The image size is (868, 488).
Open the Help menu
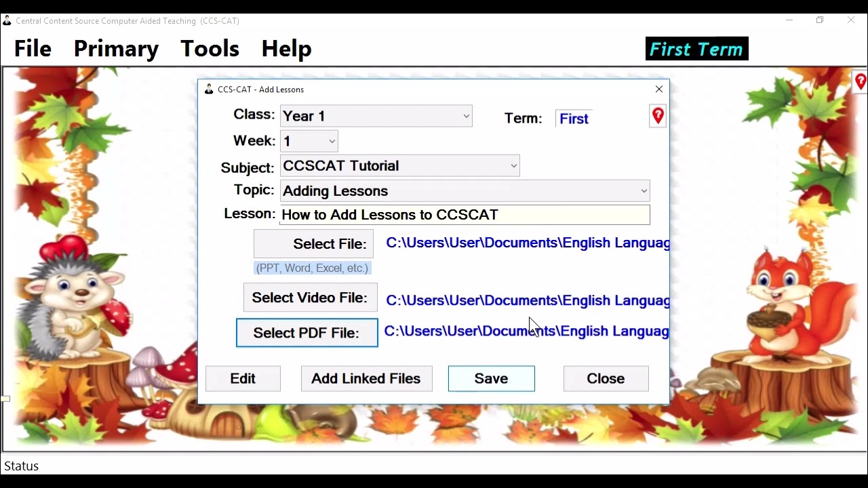tap(286, 49)
